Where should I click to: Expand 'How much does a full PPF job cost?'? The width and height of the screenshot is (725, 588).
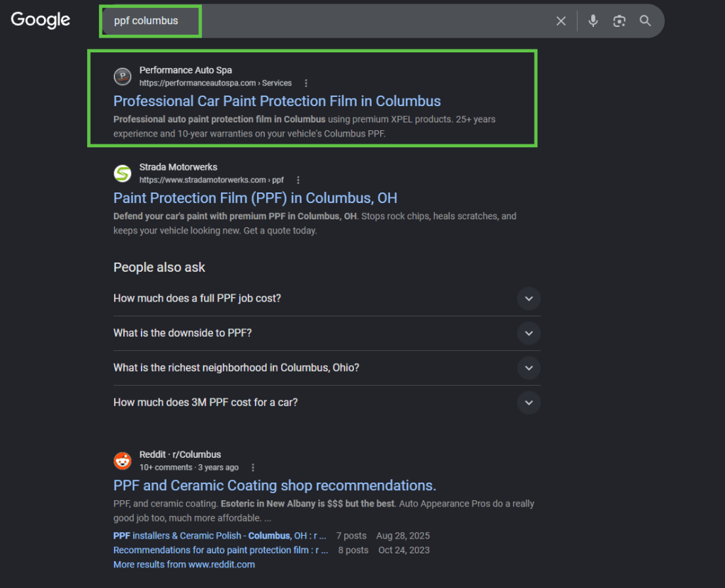pos(327,299)
